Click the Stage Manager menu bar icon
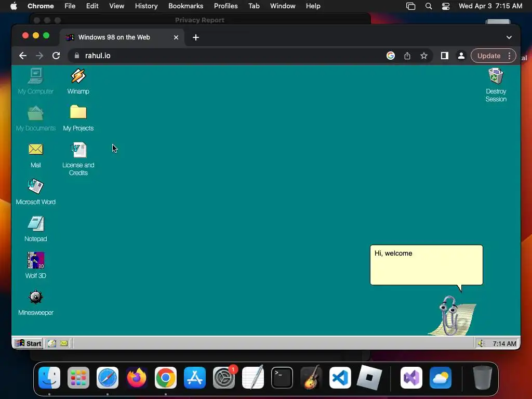The height and width of the screenshot is (399, 532). pyautogui.click(x=410, y=6)
